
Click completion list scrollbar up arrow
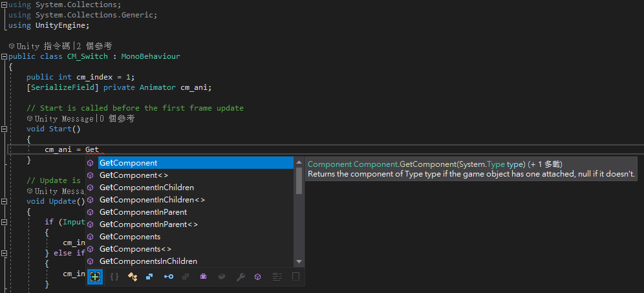(x=299, y=162)
